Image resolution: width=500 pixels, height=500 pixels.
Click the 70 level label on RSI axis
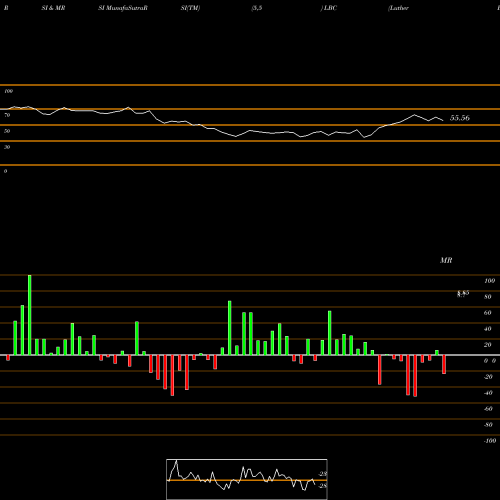coord(7,115)
